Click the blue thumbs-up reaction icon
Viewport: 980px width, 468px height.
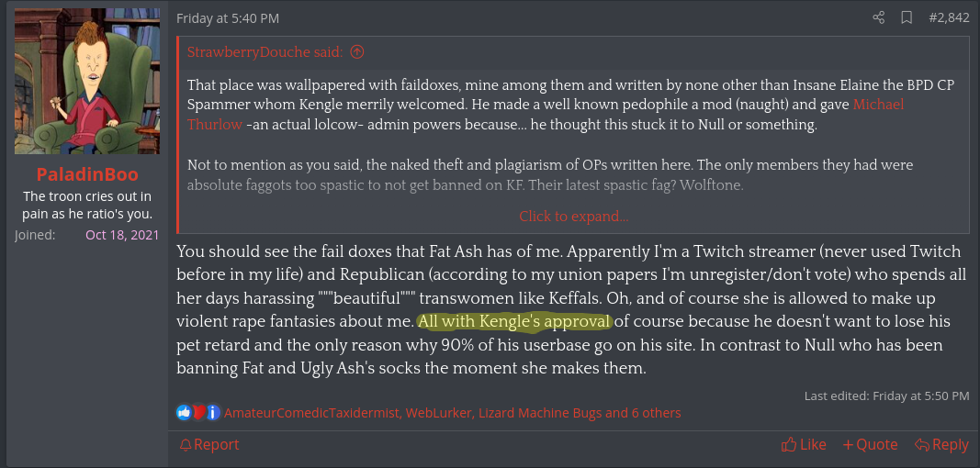click(x=184, y=413)
